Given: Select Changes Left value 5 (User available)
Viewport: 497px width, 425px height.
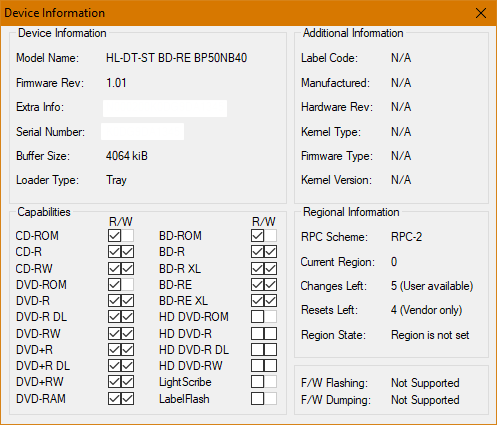Looking at the screenshot, I should coord(432,286).
